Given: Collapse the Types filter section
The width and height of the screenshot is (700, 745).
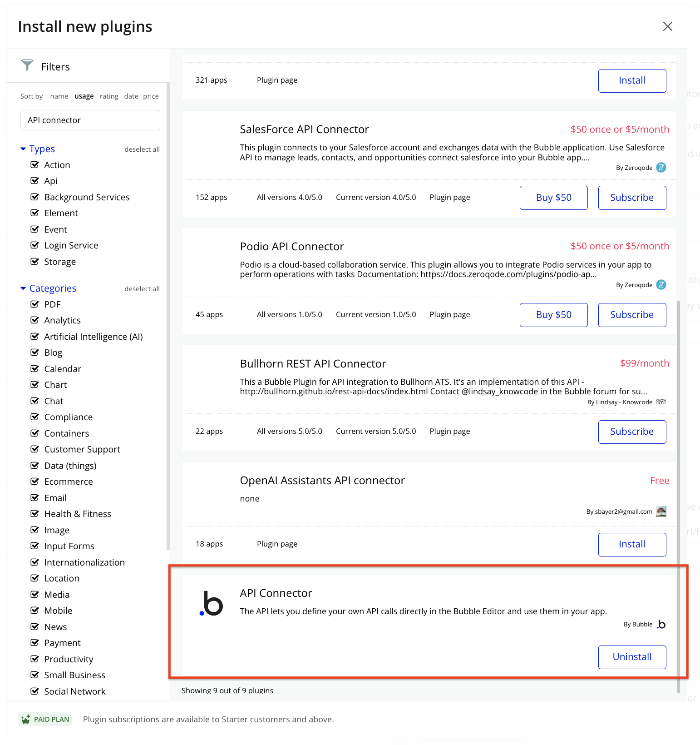Looking at the screenshot, I should (23, 149).
